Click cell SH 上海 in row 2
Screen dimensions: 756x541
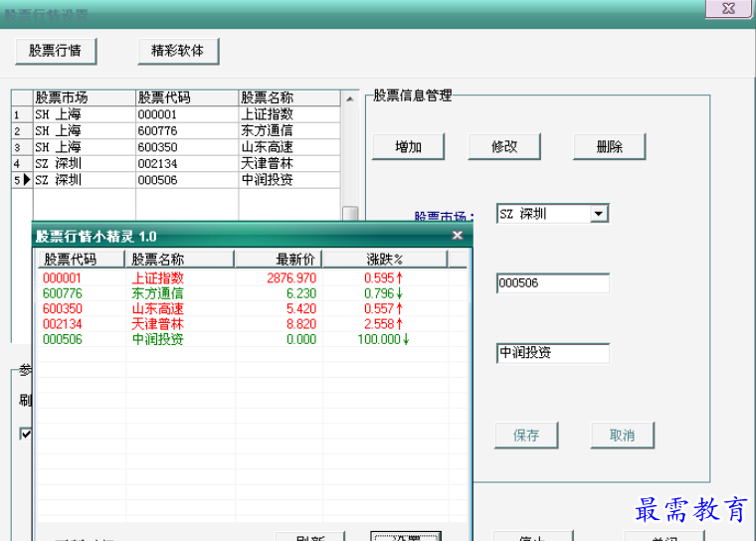[85, 131]
